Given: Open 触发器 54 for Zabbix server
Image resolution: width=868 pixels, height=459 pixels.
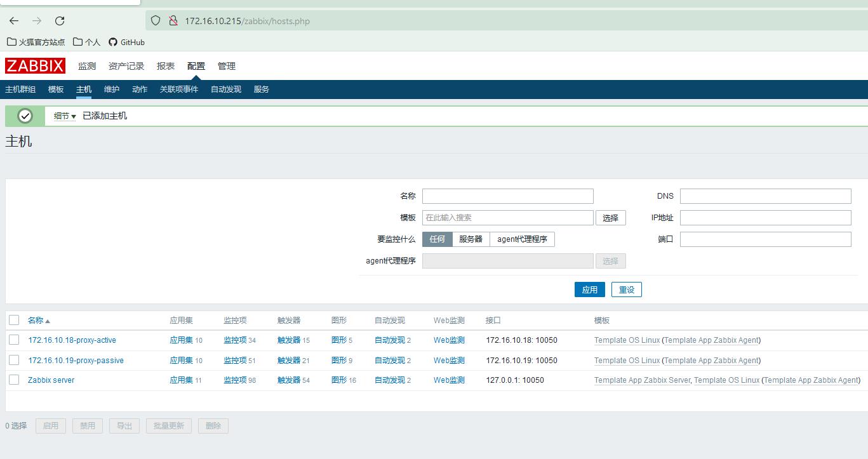Looking at the screenshot, I should [x=289, y=380].
